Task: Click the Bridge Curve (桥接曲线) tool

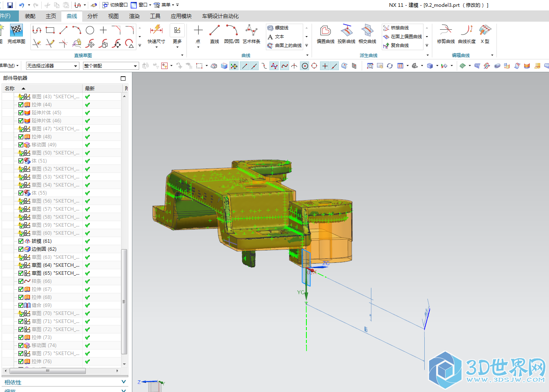Action: (x=396, y=28)
